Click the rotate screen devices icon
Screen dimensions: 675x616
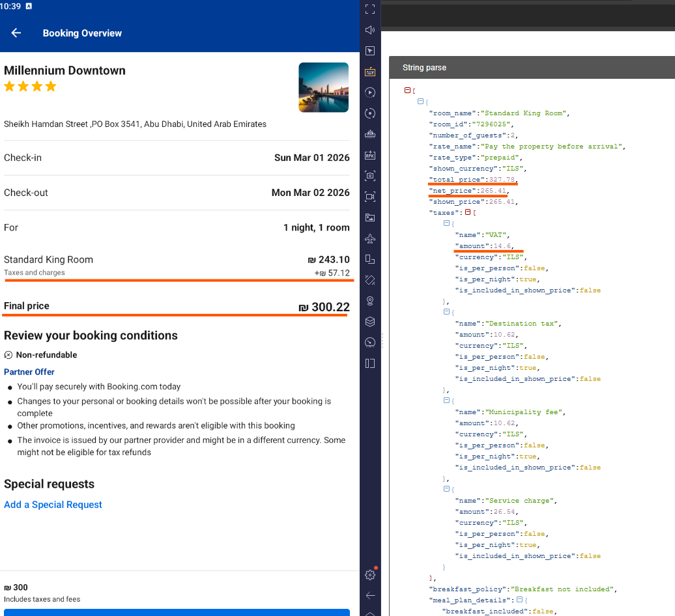370,259
